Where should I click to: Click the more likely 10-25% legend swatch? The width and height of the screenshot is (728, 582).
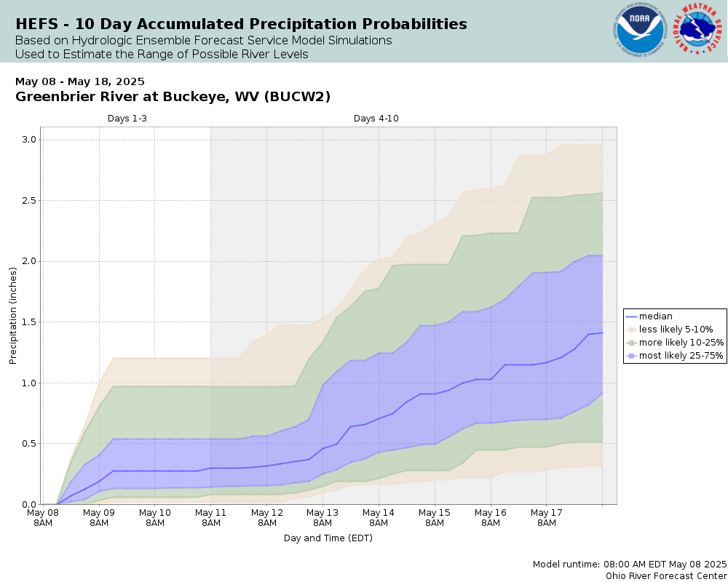[631, 343]
